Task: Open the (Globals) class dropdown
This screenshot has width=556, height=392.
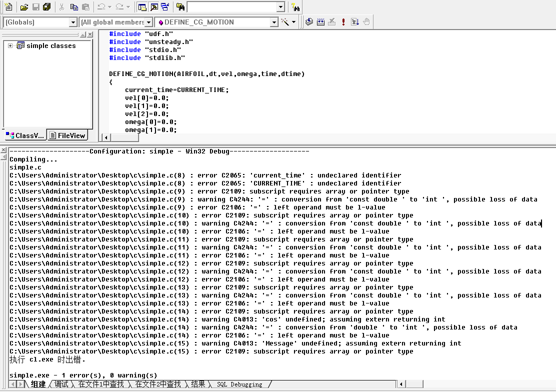Action: (73, 22)
